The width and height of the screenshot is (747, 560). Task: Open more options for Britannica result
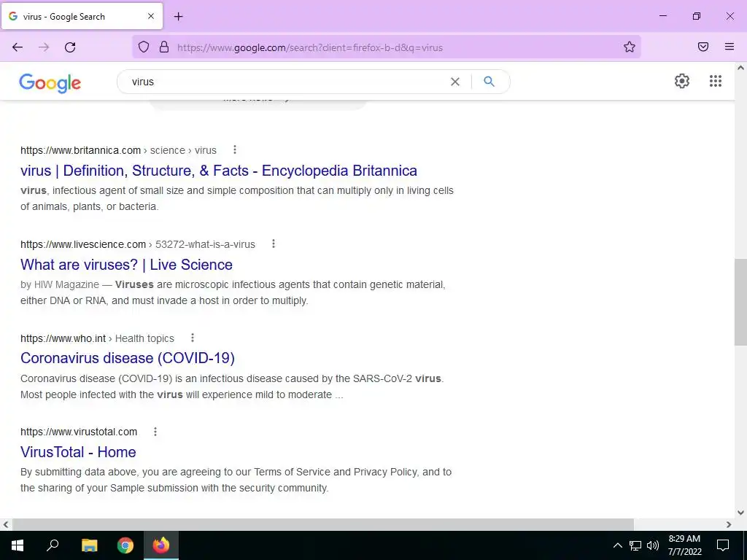(x=234, y=150)
